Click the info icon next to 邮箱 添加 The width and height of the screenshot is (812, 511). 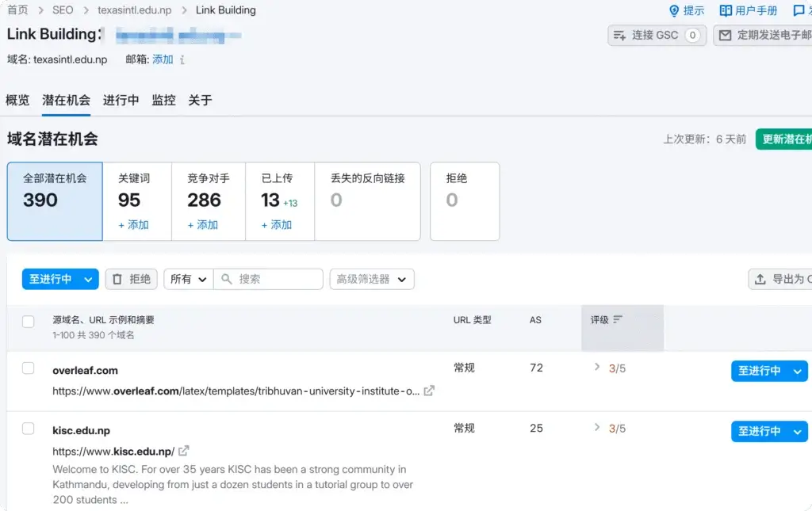(x=182, y=60)
